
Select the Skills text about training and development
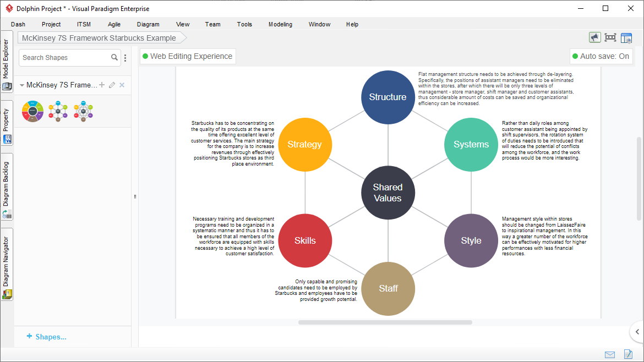233,237
